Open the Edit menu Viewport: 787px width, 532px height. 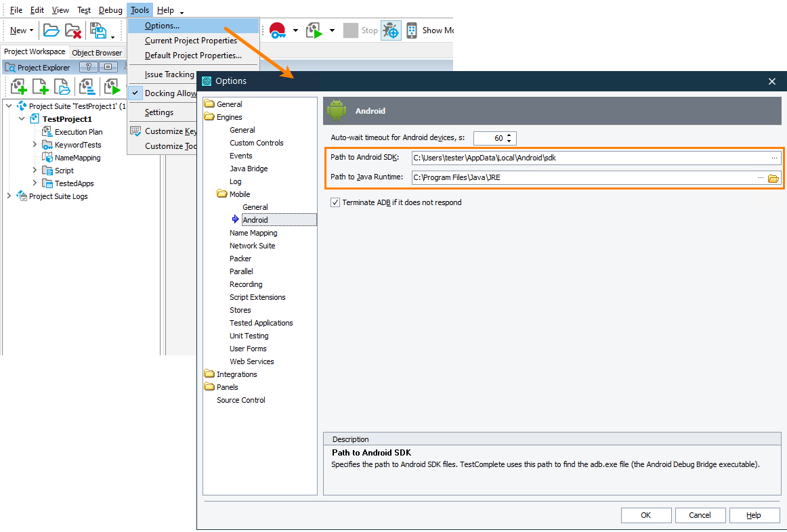(x=37, y=10)
